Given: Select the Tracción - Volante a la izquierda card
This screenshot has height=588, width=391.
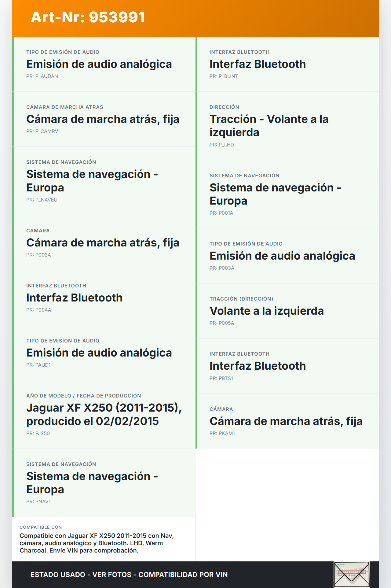Looking at the screenshot, I should (x=287, y=126).
